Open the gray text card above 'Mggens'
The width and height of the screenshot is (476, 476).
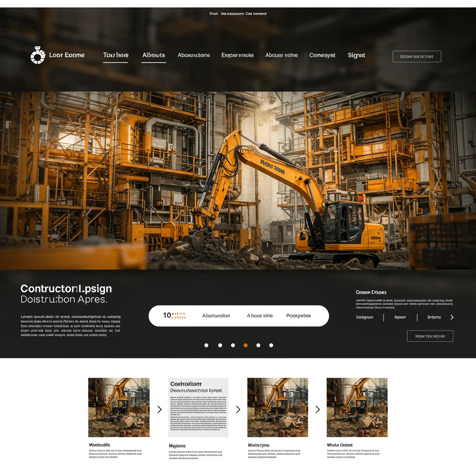tap(198, 407)
